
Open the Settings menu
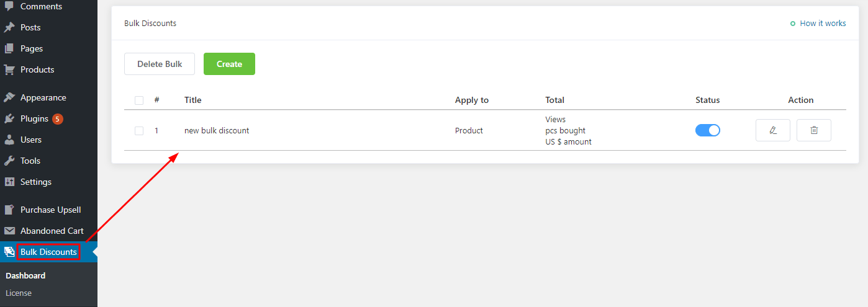click(x=35, y=182)
